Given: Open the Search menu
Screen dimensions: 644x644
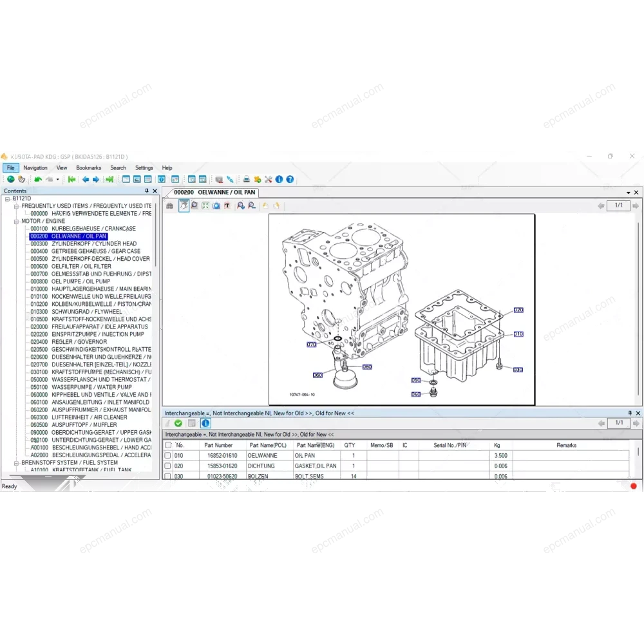Looking at the screenshot, I should [x=118, y=168].
